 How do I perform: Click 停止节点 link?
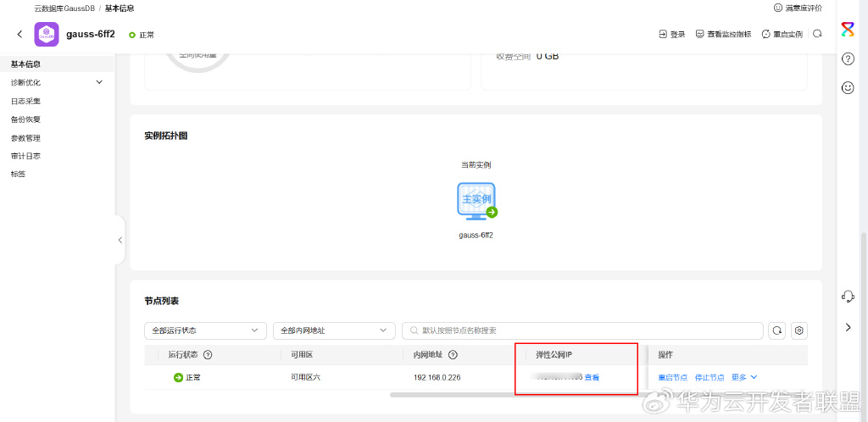click(x=709, y=378)
